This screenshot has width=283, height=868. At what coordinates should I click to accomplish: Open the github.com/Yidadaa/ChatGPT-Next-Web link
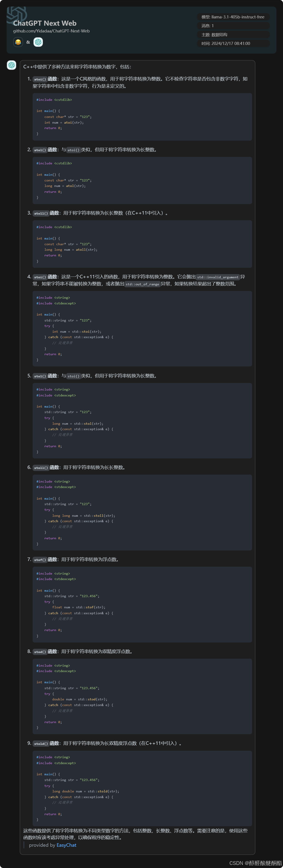click(51, 31)
